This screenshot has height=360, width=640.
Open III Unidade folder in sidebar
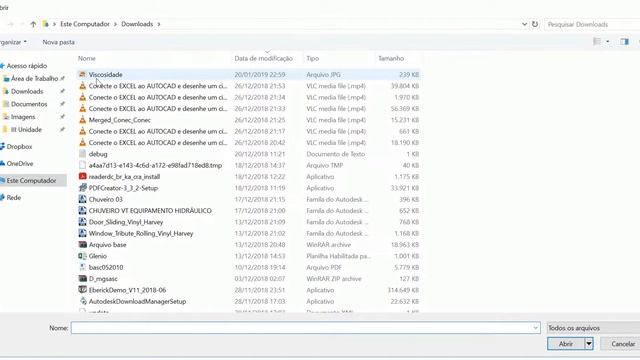tap(26, 129)
